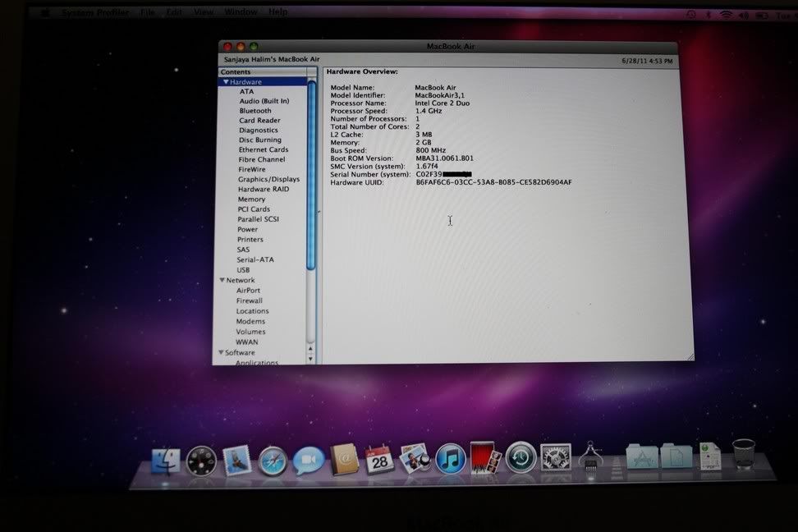
Task: Open the System Profiler menu
Action: pyautogui.click(x=94, y=12)
